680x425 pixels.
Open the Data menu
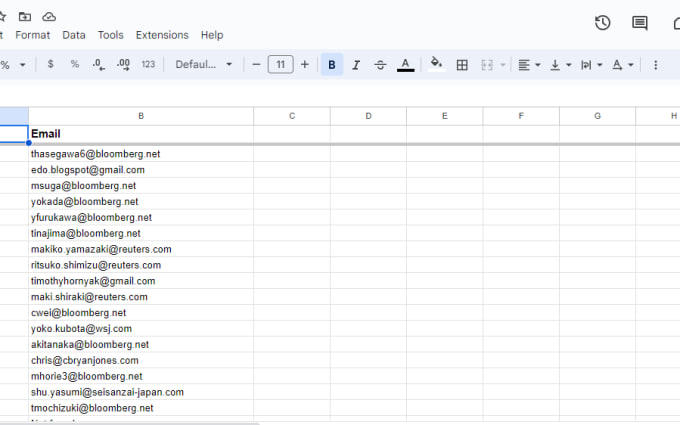[x=74, y=35]
